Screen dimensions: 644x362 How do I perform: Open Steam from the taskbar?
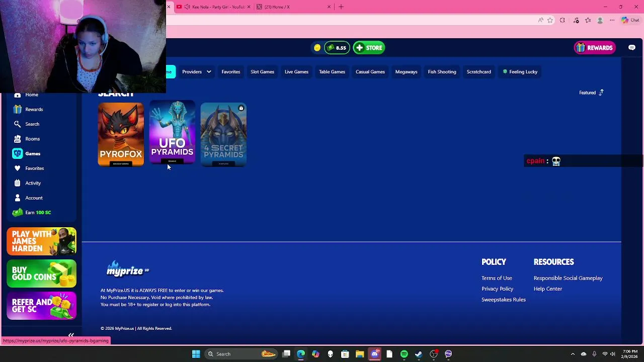(x=419, y=354)
